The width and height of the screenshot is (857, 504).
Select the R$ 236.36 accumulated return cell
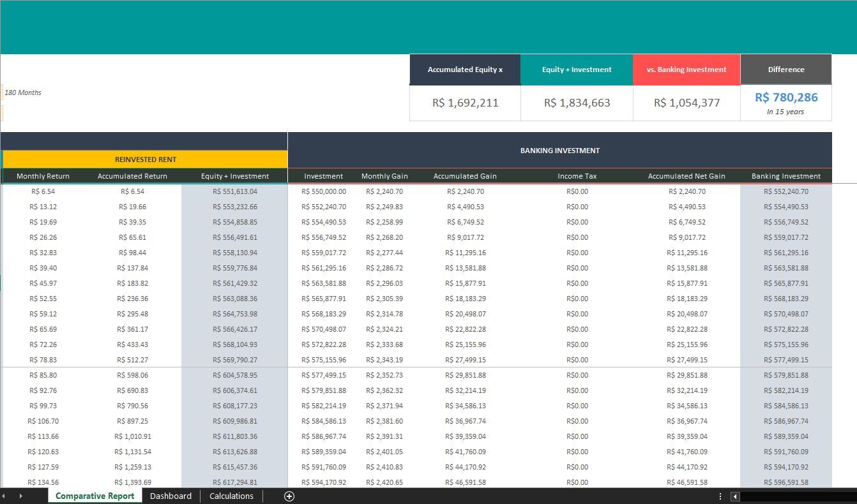[x=132, y=299]
